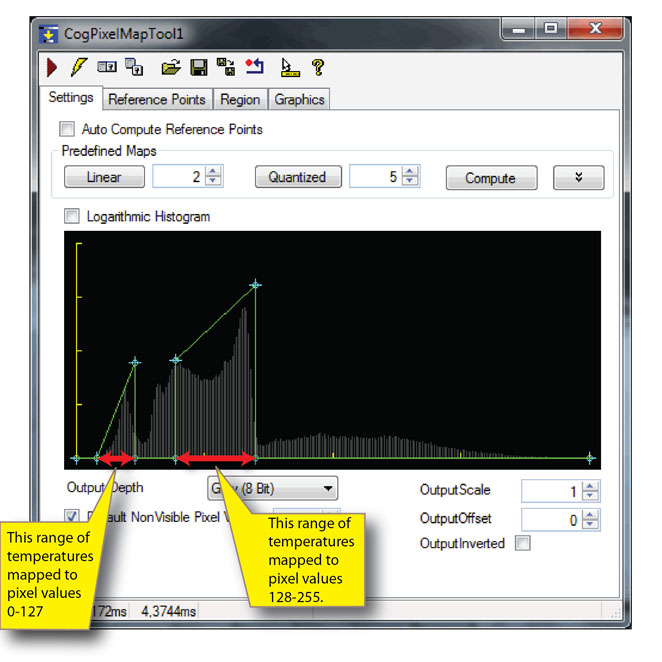662x662 pixels.
Task: Increase the Linear segment count stepper
Action: 213,171
